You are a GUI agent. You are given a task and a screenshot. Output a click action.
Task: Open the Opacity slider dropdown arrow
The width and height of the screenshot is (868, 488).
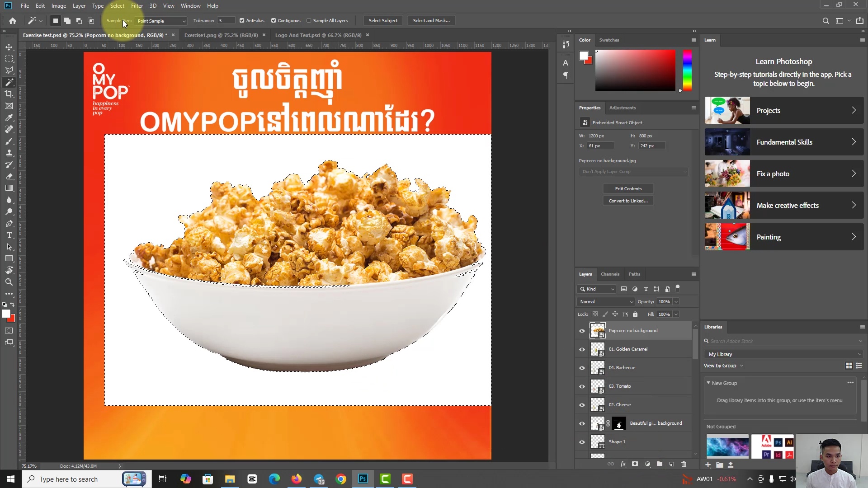pyautogui.click(x=676, y=301)
